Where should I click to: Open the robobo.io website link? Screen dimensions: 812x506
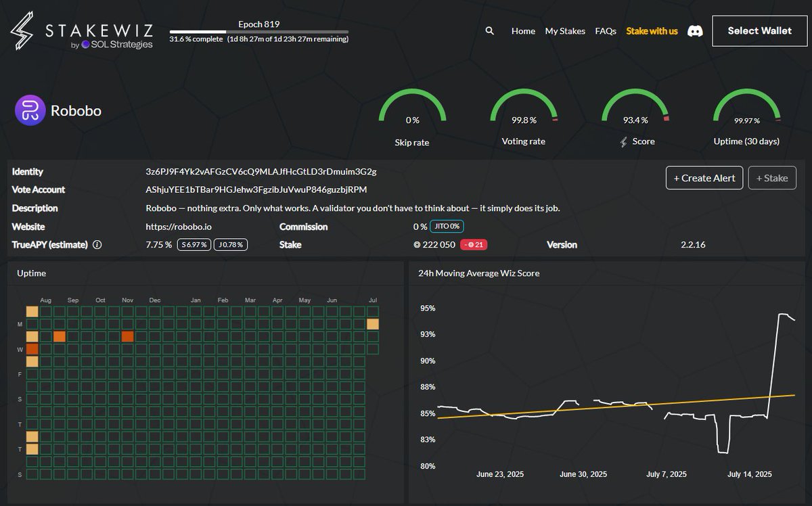coord(179,227)
